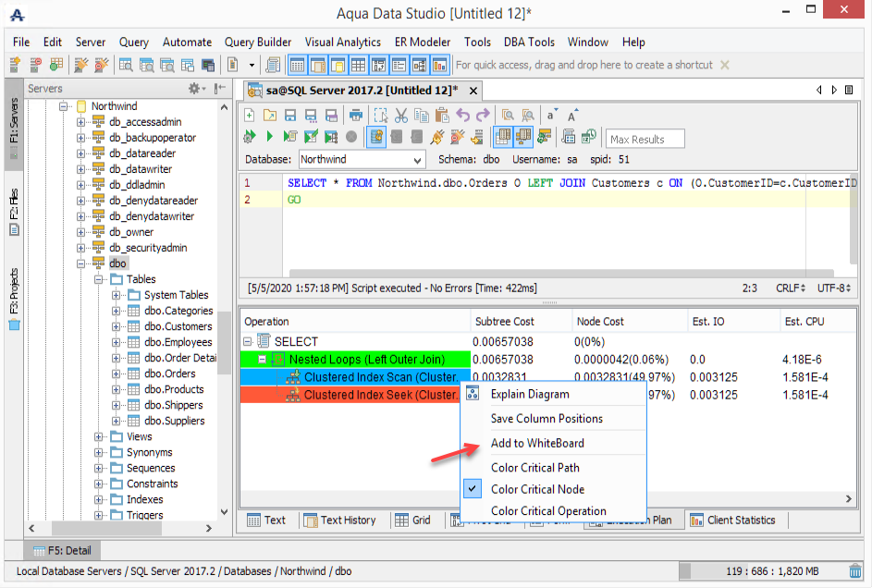The height and width of the screenshot is (588, 872).
Task: Open the Query Builder menu
Action: click(258, 43)
